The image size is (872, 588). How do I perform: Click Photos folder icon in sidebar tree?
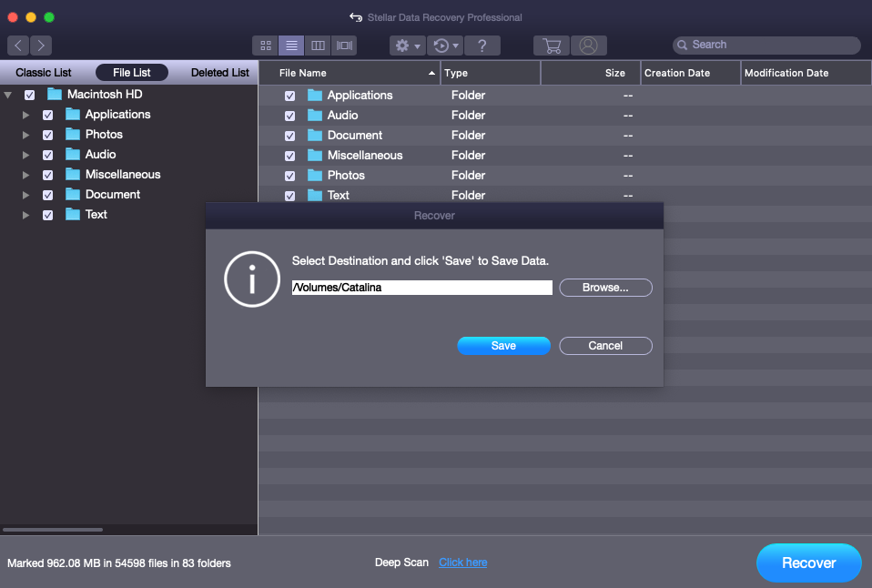[x=73, y=134]
